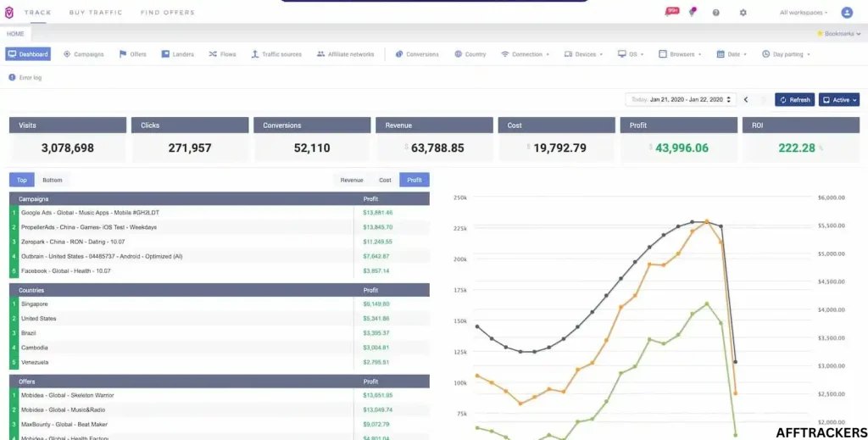Image resolution: width=868 pixels, height=440 pixels.
Task: Click the Visits stat card
Action: point(68,140)
